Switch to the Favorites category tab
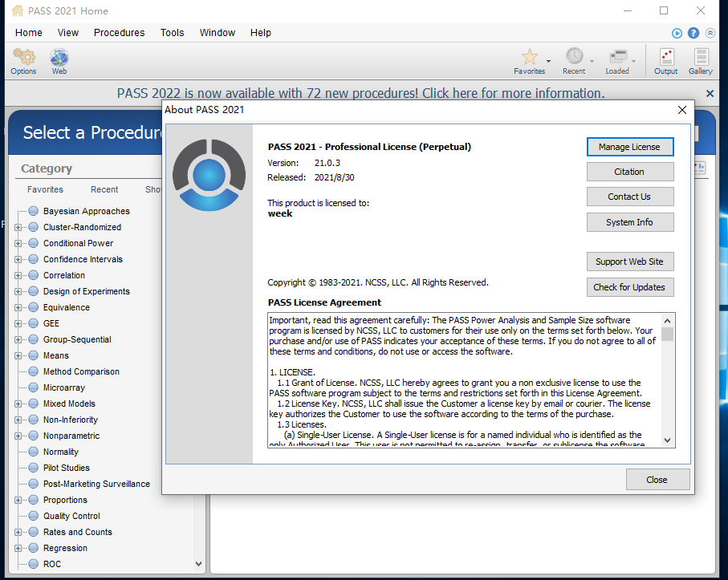The image size is (728, 580). pyautogui.click(x=45, y=189)
